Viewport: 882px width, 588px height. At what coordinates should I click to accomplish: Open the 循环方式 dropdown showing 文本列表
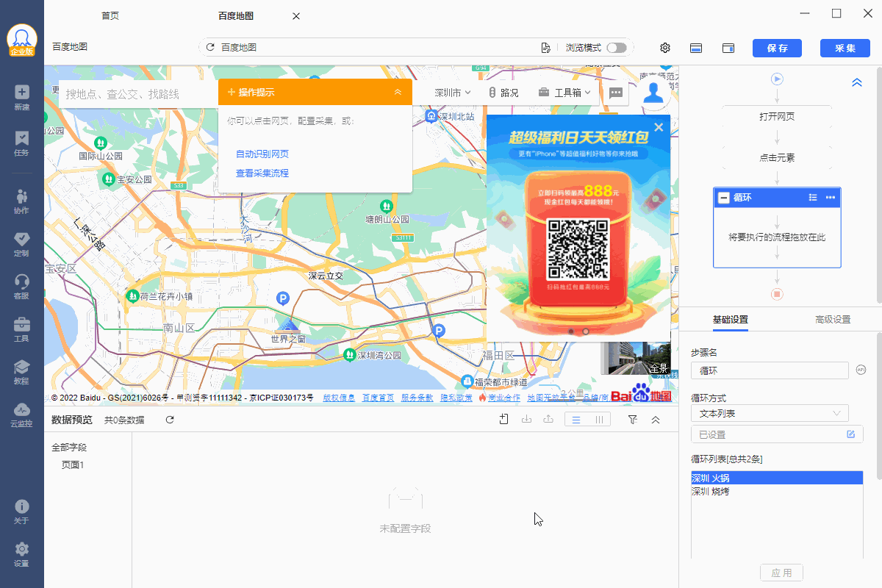click(770, 413)
